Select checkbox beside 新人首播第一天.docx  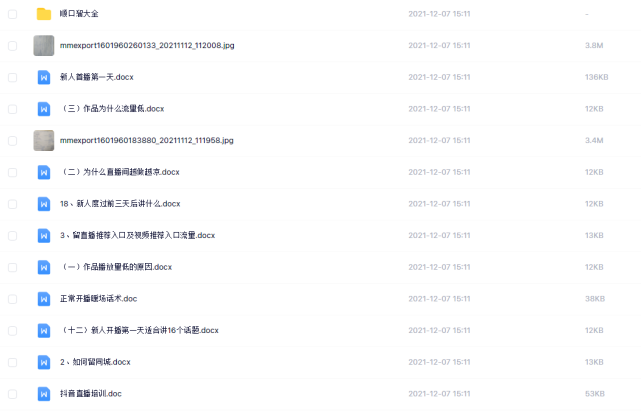pos(13,77)
